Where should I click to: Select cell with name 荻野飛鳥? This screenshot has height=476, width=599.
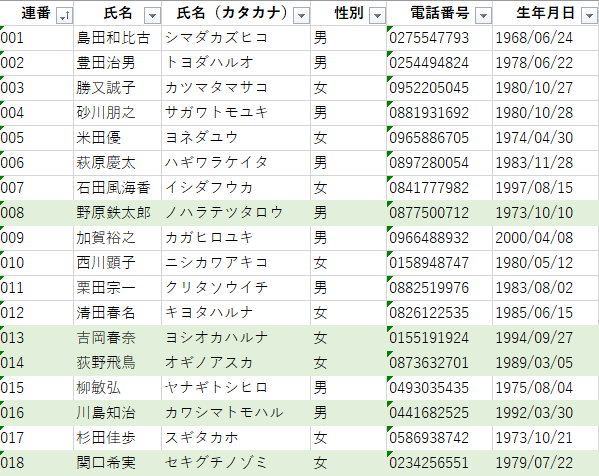point(118,363)
